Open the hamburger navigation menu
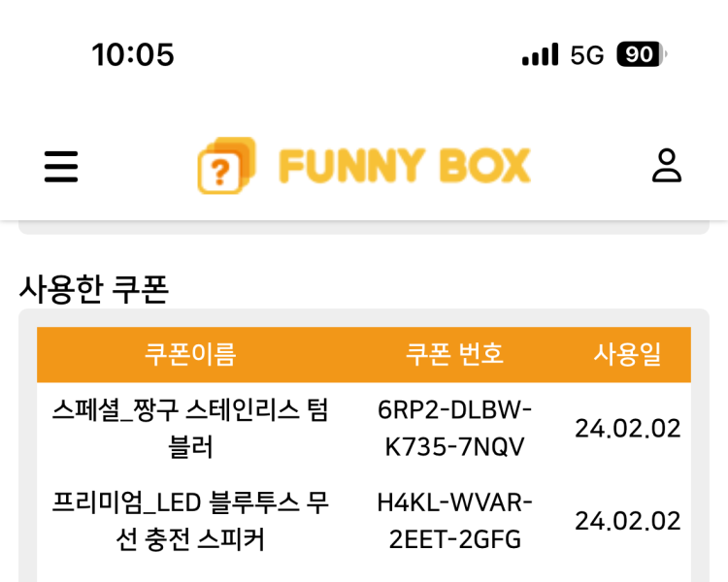The image size is (728, 582). (61, 167)
